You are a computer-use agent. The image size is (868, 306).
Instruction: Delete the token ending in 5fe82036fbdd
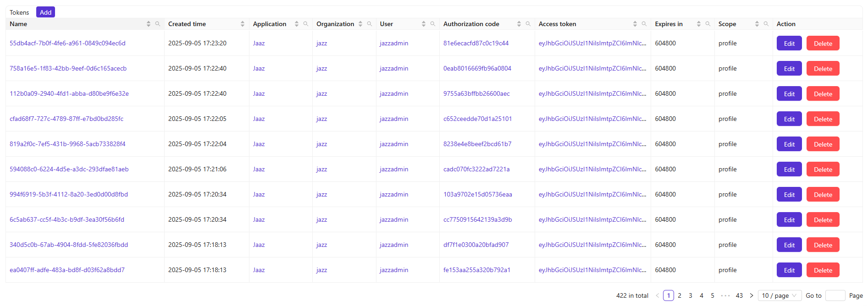(823, 245)
